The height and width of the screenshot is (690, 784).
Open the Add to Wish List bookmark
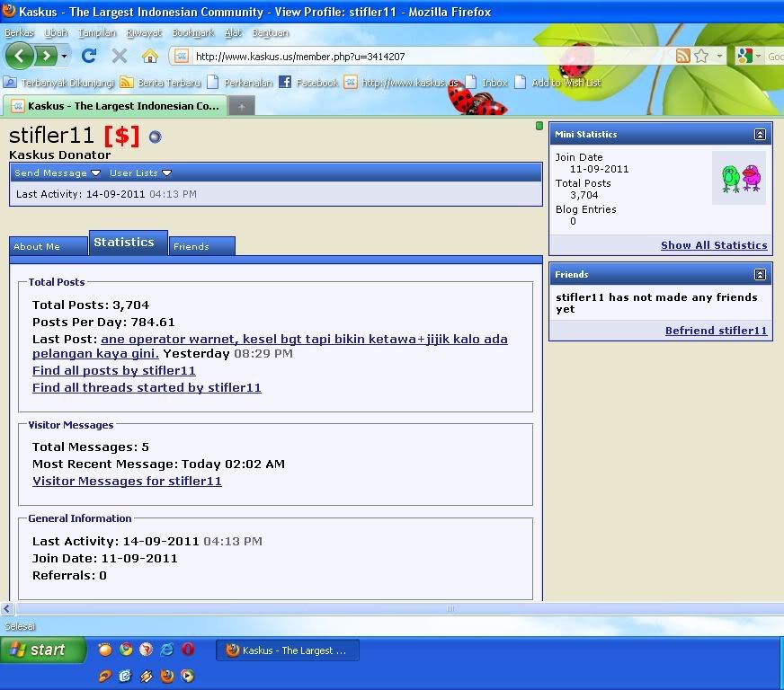pos(557,83)
